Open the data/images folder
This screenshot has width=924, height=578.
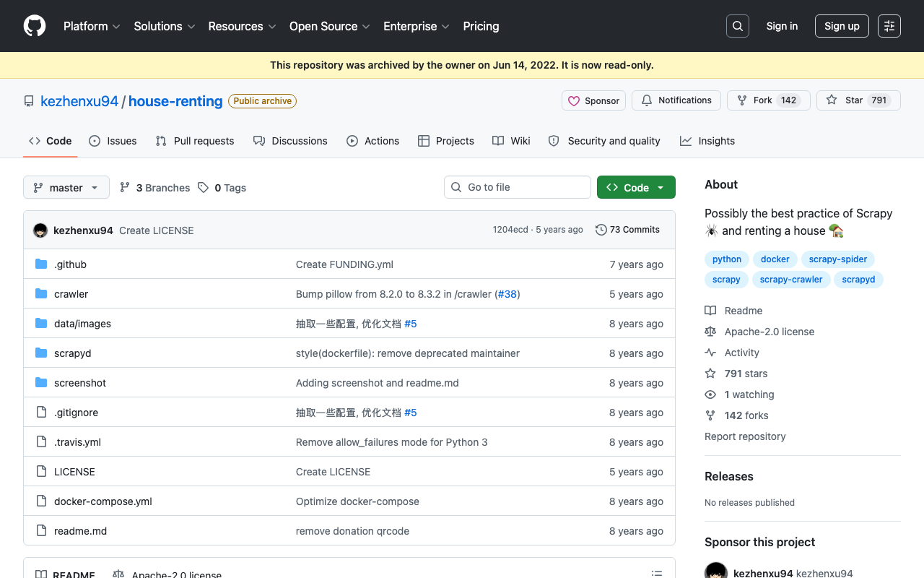point(82,324)
